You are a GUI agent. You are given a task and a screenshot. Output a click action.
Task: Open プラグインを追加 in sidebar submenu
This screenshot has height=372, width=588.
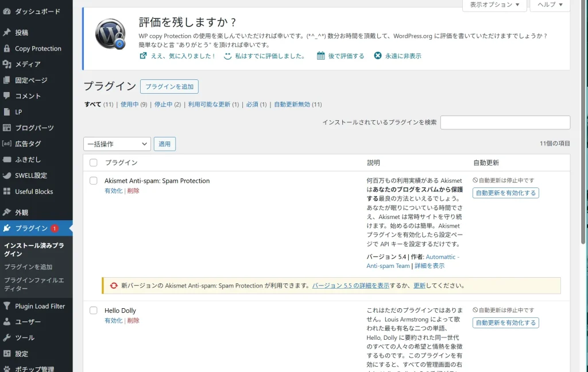coord(28,267)
